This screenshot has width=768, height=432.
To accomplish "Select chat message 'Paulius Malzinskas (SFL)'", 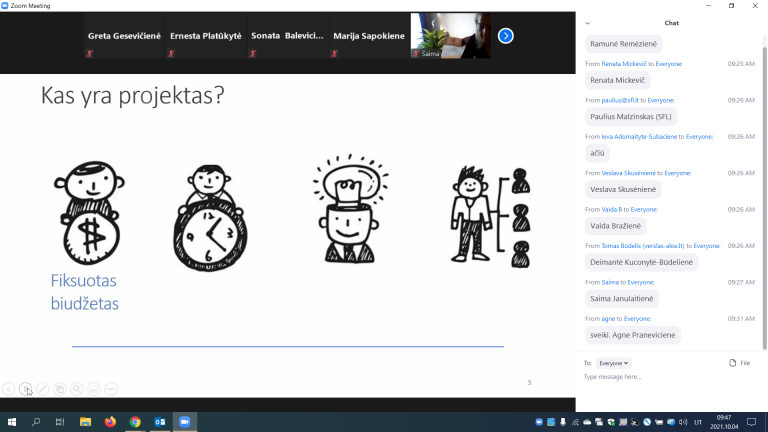I will click(x=631, y=117).
